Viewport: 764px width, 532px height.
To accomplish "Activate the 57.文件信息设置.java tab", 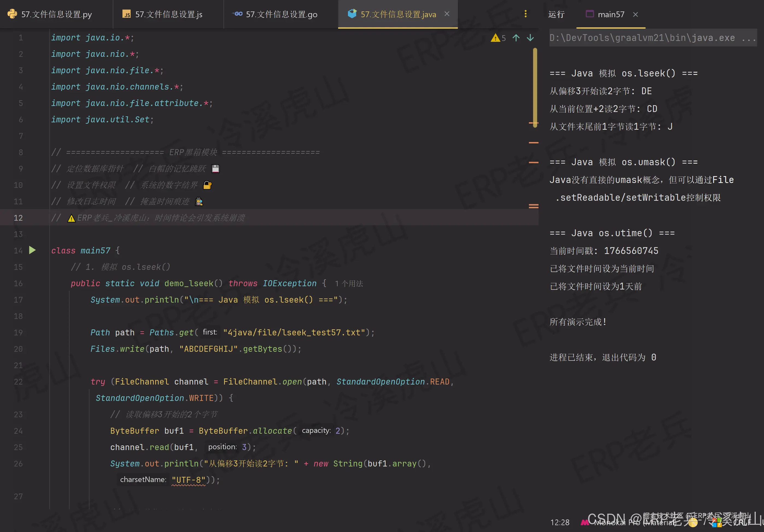I will (x=398, y=14).
